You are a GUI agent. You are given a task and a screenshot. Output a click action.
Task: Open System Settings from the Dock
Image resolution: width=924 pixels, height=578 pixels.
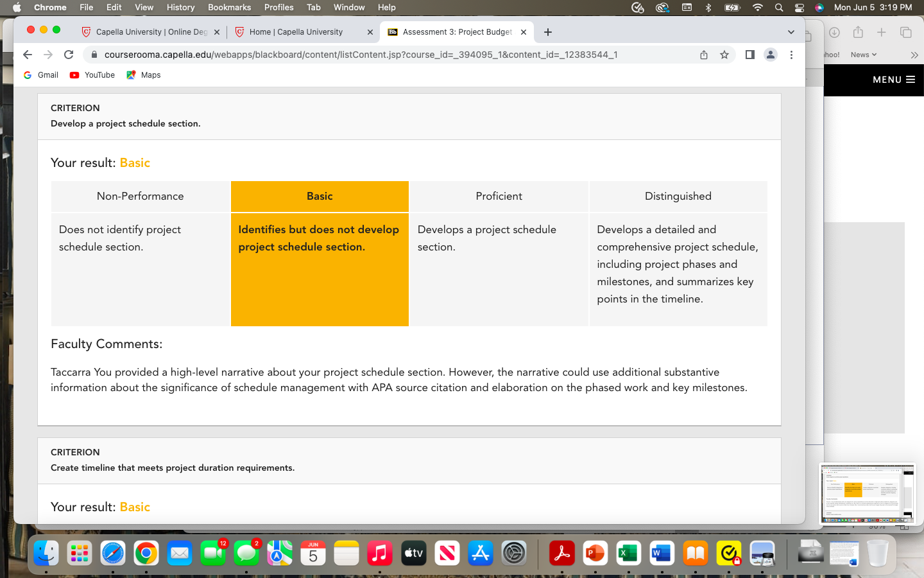(x=514, y=553)
